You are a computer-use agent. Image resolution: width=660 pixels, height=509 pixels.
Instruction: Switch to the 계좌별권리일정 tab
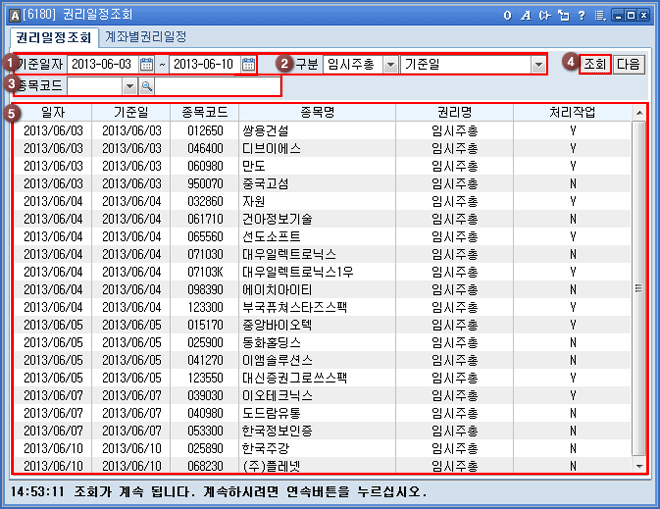pyautogui.click(x=146, y=37)
